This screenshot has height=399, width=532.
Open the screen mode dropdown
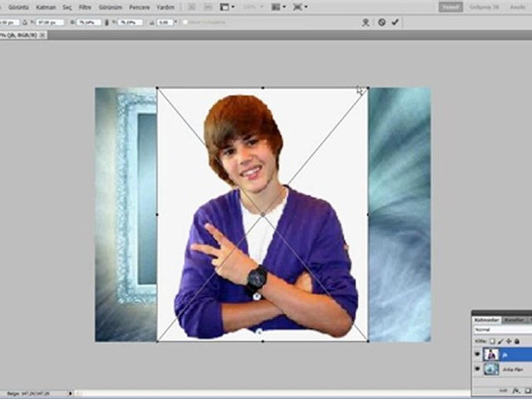pos(300,7)
